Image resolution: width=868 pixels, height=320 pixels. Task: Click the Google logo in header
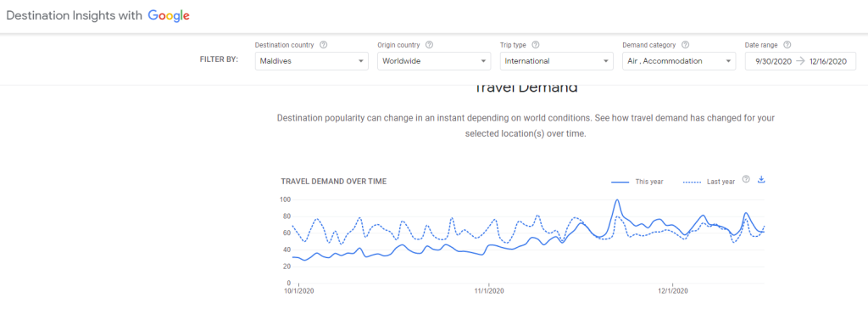(x=169, y=16)
